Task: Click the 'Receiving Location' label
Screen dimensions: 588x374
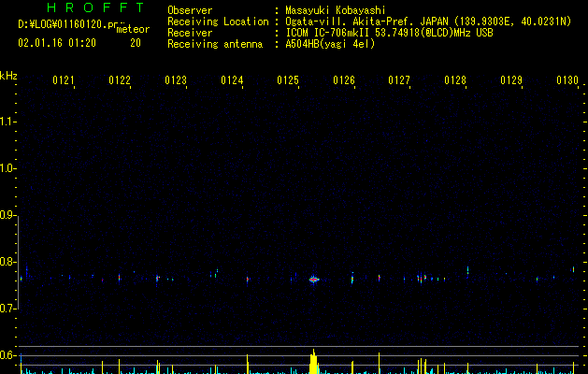Action: (x=218, y=22)
